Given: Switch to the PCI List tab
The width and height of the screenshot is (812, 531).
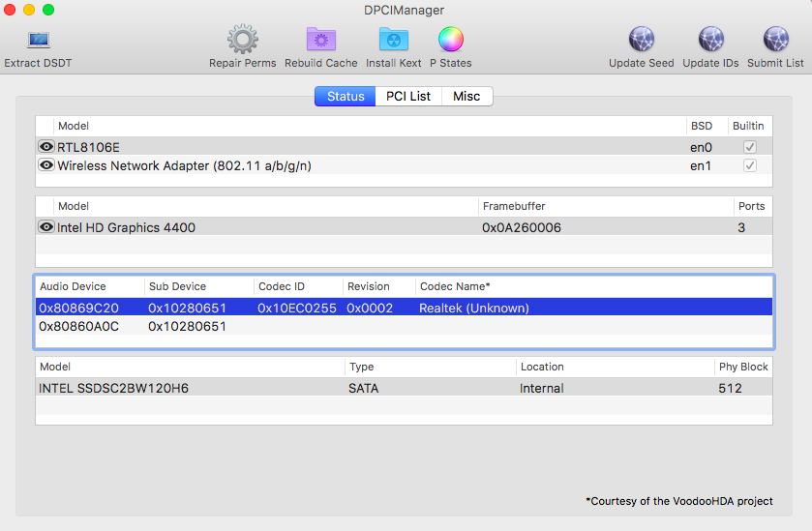Looking at the screenshot, I should [x=408, y=97].
